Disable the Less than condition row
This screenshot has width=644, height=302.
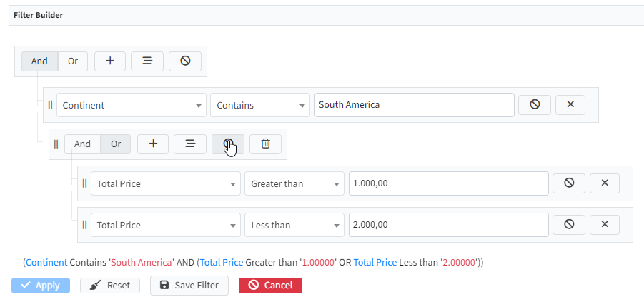(x=569, y=224)
